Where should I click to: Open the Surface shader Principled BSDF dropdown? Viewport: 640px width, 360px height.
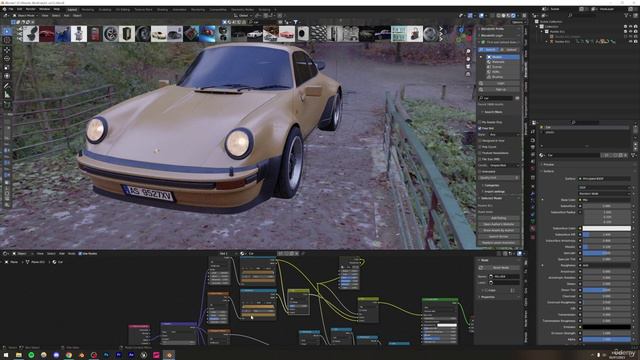(605, 179)
